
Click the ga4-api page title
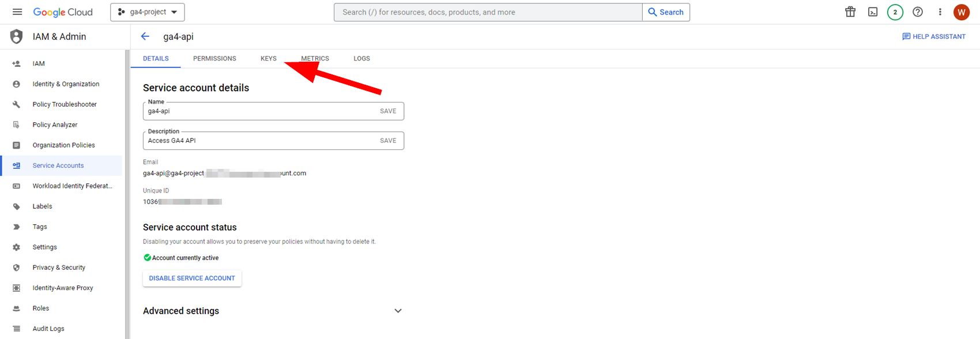tap(178, 36)
